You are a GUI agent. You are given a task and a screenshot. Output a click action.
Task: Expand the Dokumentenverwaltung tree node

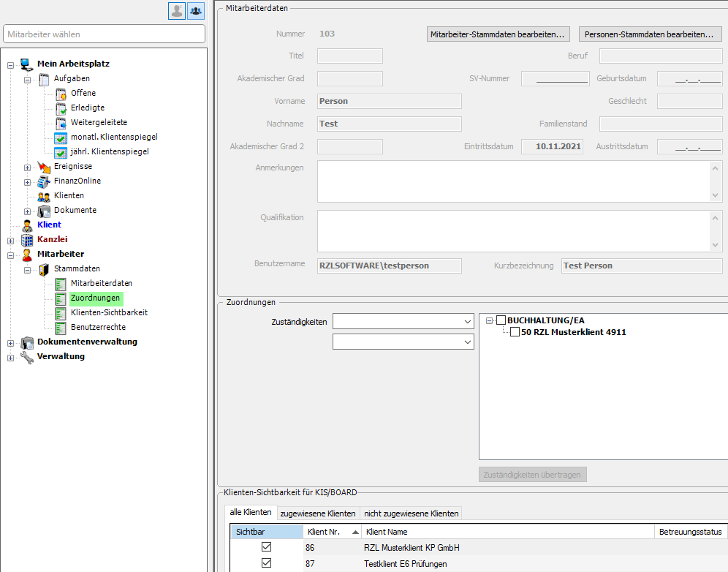[x=11, y=342]
